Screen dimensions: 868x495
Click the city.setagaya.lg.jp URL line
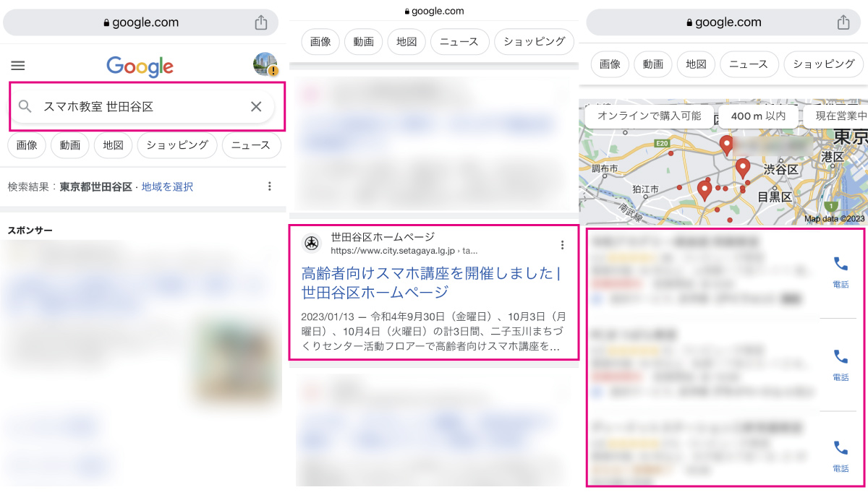(x=404, y=251)
